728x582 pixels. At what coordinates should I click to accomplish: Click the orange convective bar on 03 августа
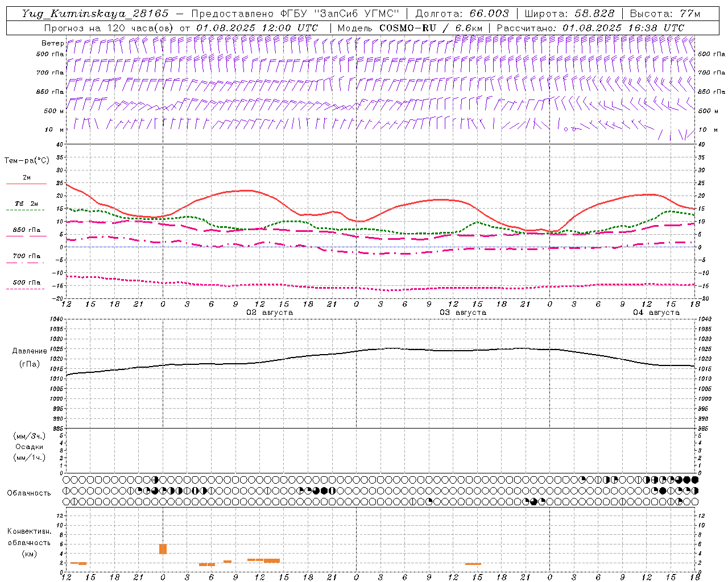point(473,564)
